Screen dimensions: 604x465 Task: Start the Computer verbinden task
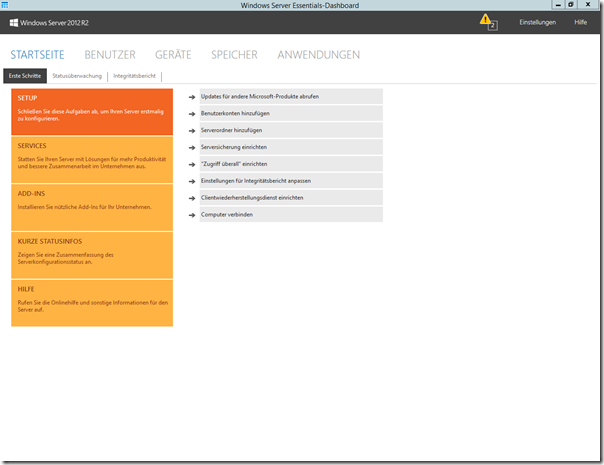291,215
